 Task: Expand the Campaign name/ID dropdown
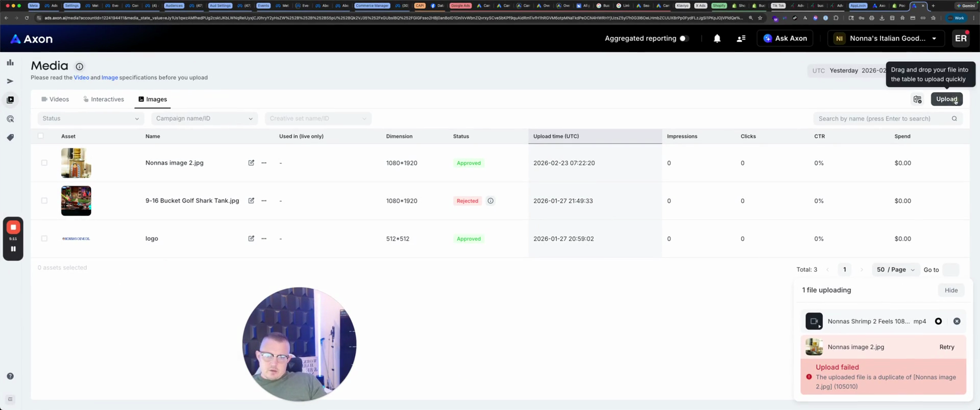click(204, 119)
